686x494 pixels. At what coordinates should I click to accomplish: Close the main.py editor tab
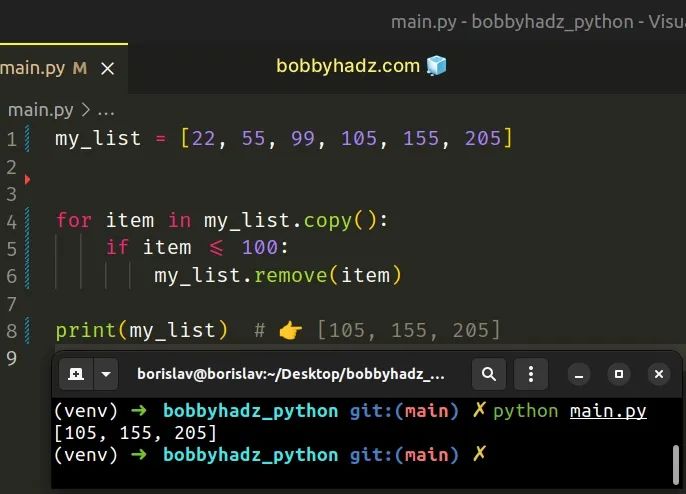pos(107,69)
